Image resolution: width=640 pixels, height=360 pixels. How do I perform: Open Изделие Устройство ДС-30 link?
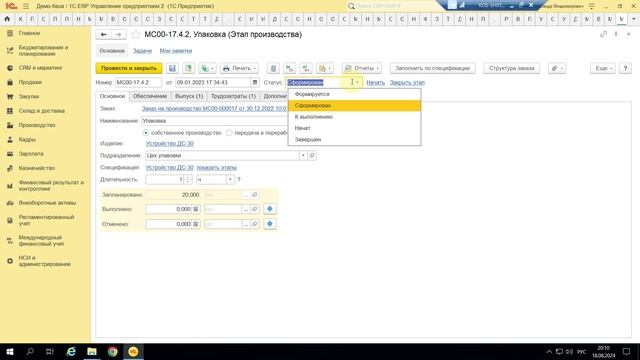point(169,144)
